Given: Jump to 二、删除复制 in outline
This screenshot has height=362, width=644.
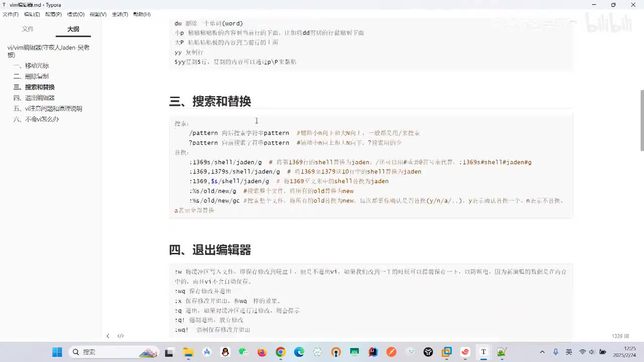Looking at the screenshot, I should 31,76.
